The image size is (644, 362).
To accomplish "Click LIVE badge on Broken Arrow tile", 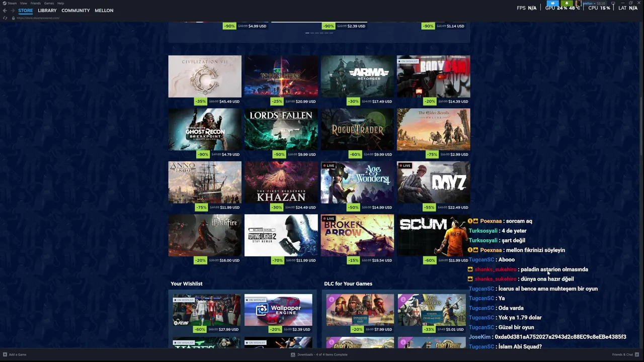I will [x=329, y=219].
